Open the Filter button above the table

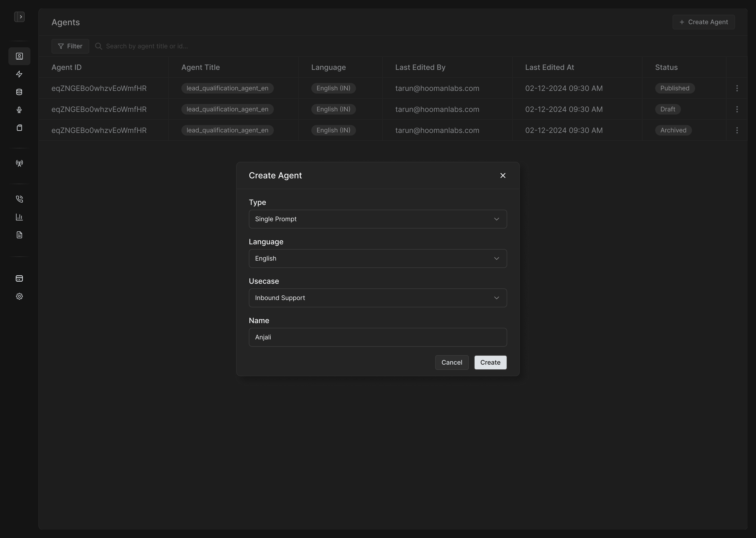[70, 46]
